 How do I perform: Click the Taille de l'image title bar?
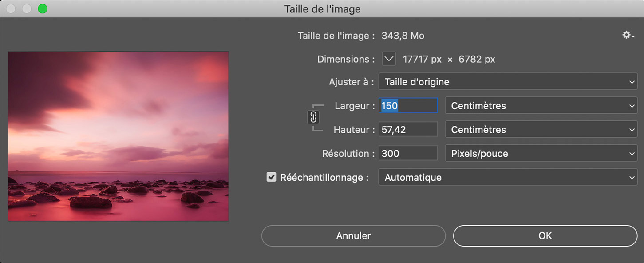(322, 8)
